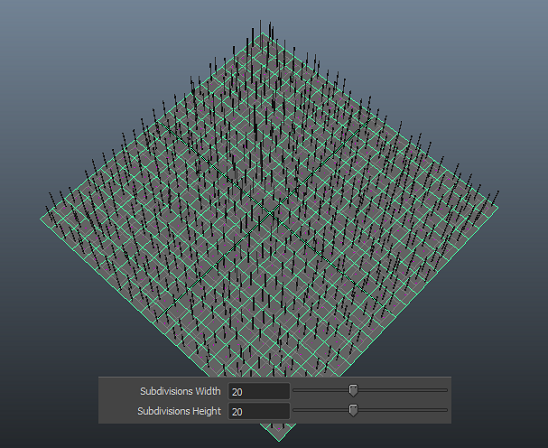Click the Subdivisions Width label

pyautogui.click(x=180, y=391)
